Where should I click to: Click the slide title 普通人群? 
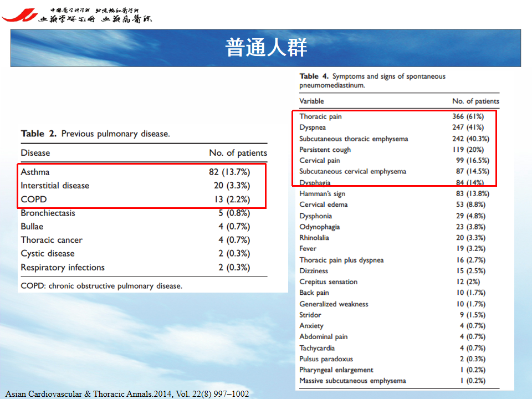(x=266, y=47)
